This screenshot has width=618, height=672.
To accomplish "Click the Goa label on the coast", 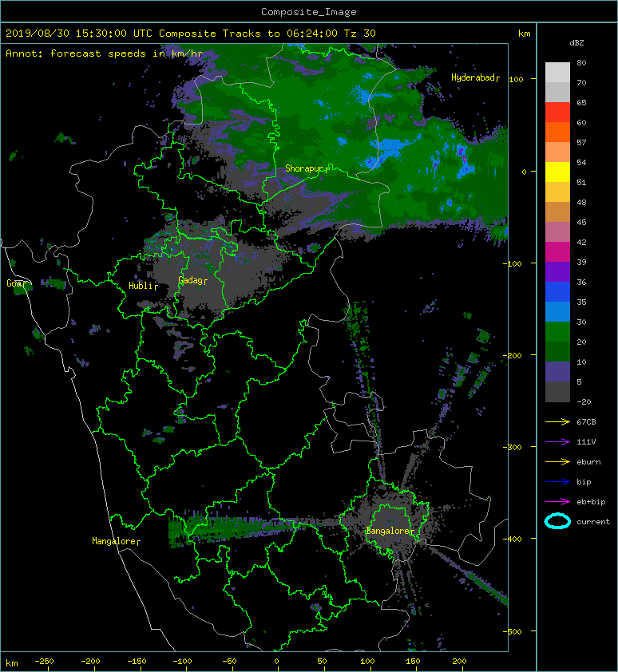I will point(16,283).
